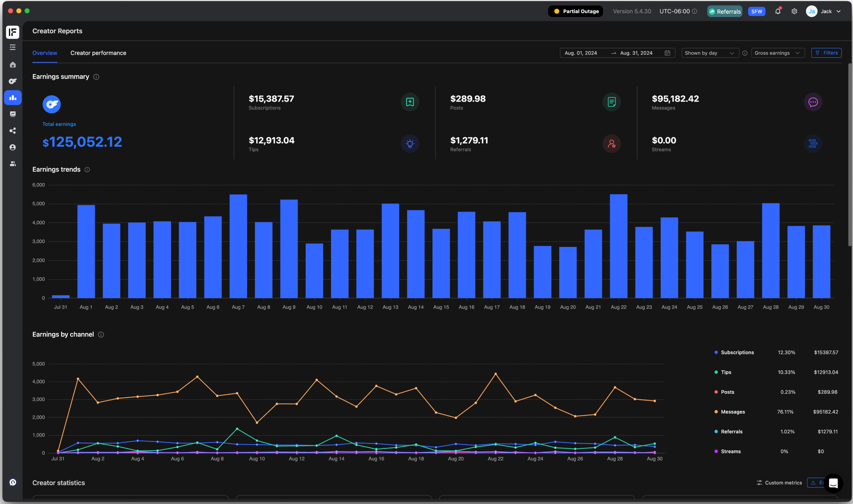Click the Messages earnings chat icon

813,102
